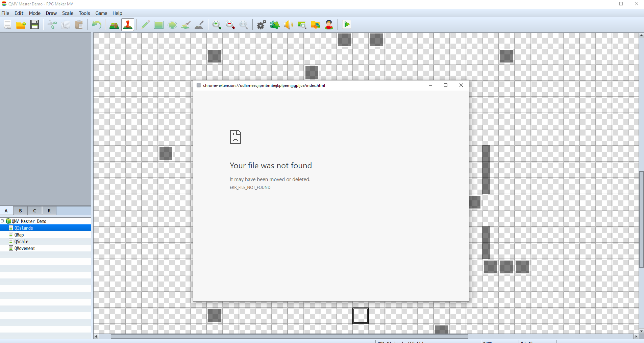This screenshot has height=343, width=644.
Task: Undo the last action
Action: pyautogui.click(x=97, y=25)
